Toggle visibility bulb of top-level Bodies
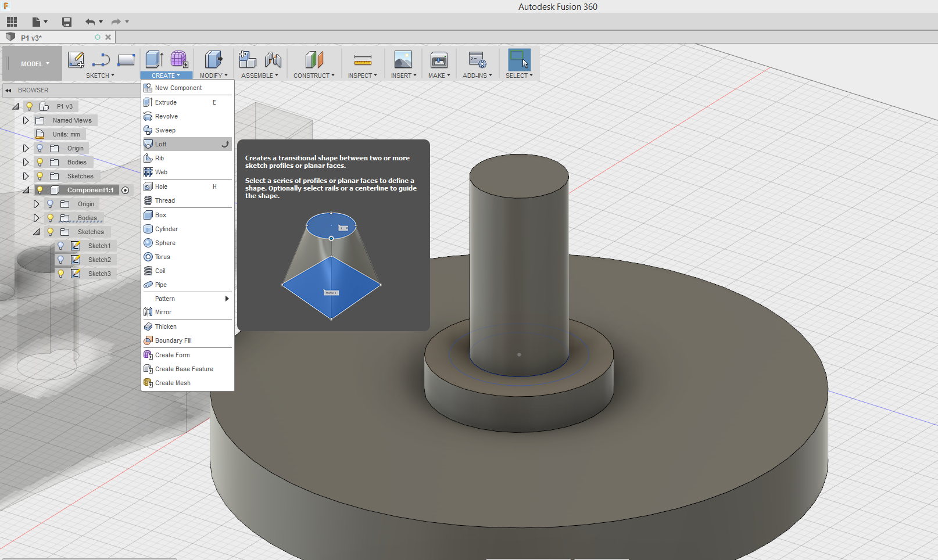Image resolution: width=938 pixels, height=560 pixels. (x=40, y=162)
